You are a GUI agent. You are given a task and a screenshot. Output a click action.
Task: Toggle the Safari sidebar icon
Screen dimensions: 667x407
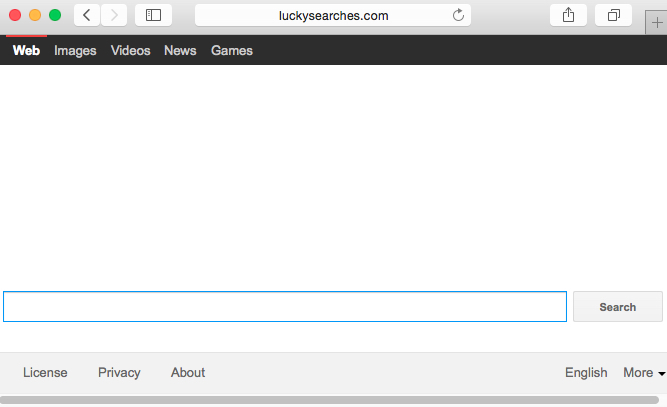[x=153, y=15]
